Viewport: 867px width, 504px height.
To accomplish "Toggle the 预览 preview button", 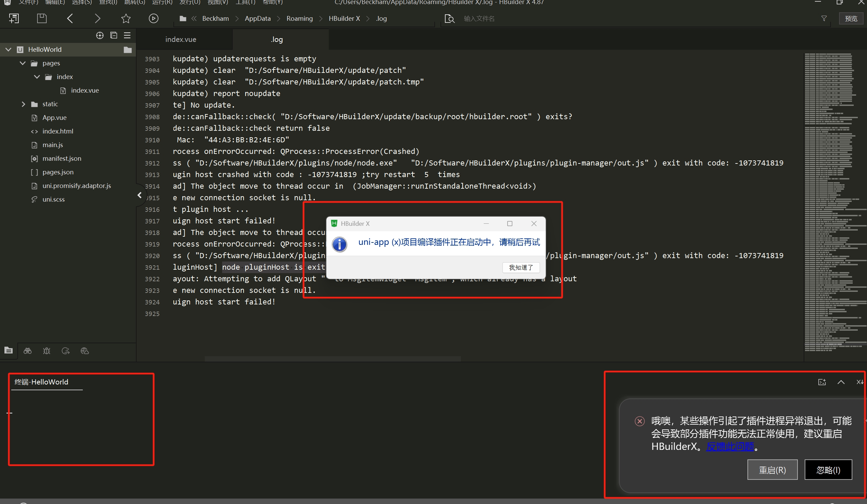I will (851, 18).
